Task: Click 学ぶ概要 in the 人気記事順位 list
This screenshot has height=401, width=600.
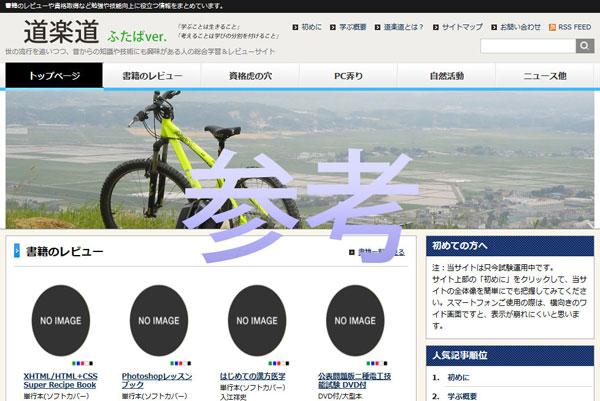Action: click(462, 396)
